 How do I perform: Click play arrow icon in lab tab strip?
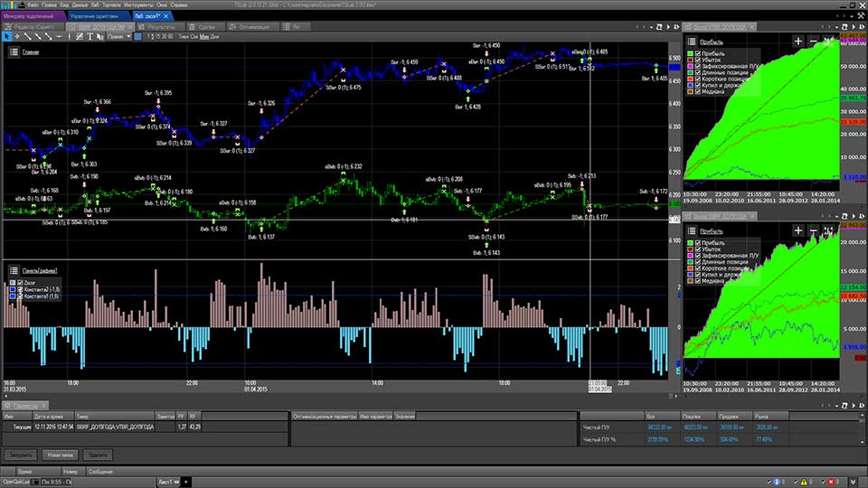pyautogui.click(x=668, y=26)
